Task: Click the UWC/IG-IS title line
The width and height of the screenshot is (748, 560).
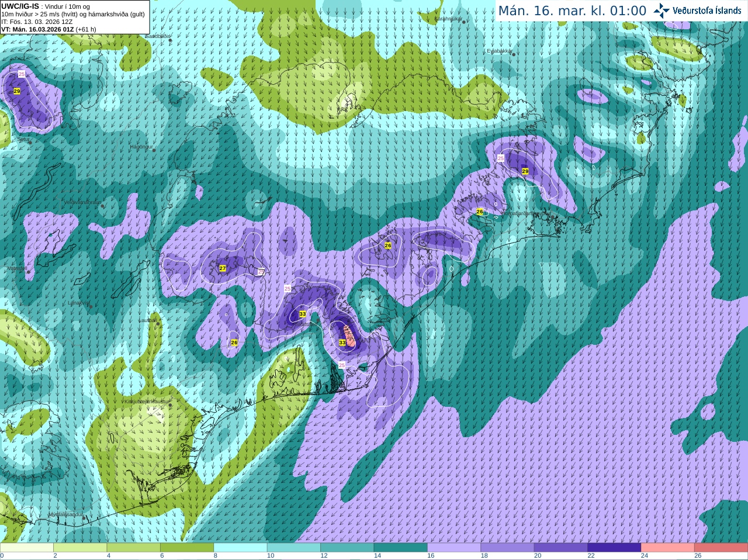Action: (x=46, y=6)
